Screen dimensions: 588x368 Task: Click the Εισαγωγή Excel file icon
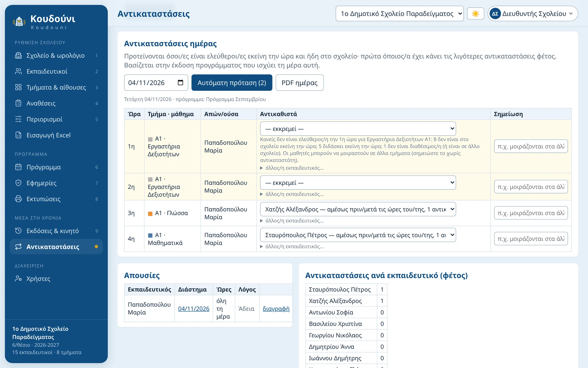[x=18, y=135]
